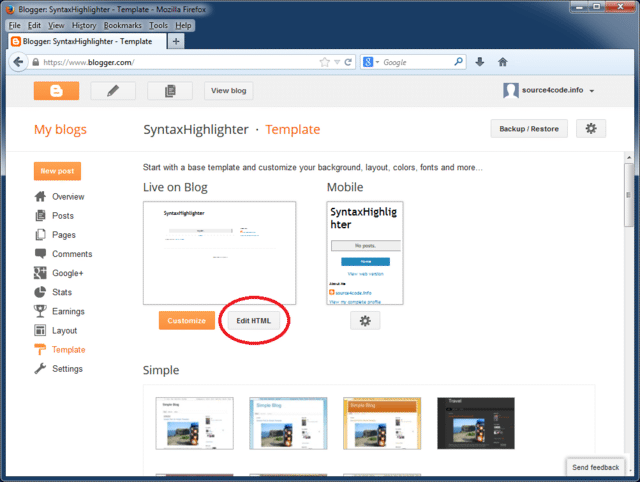The width and height of the screenshot is (640, 482).
Task: Click the Send feedback button
Action: point(596,468)
